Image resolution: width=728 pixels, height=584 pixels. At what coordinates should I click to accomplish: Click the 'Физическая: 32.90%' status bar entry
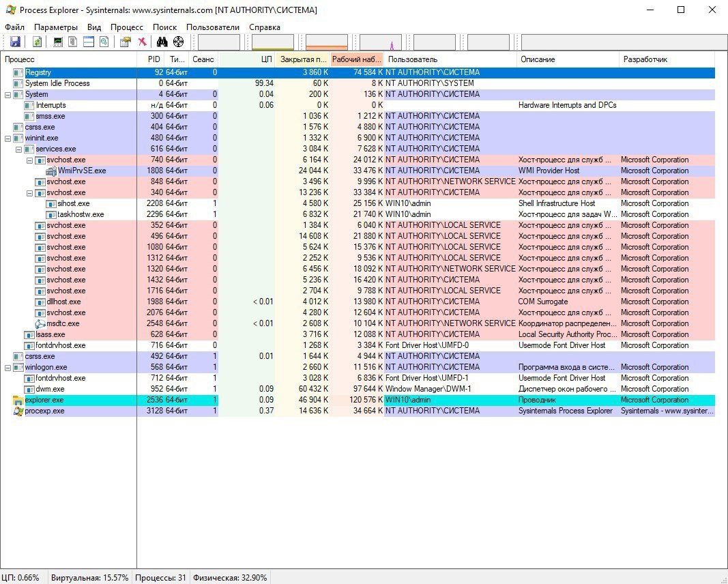[x=230, y=577]
